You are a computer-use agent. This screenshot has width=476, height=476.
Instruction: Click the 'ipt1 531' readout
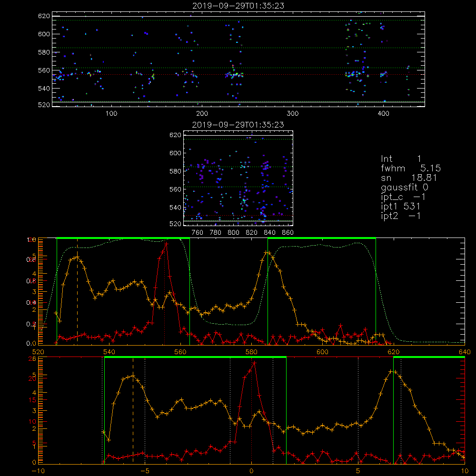(400, 207)
